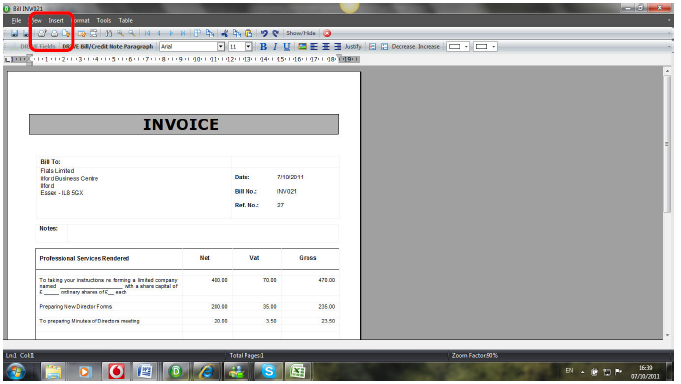The width and height of the screenshot is (681, 384).
Task: Click the INVOICE heading in the document
Action: (x=181, y=125)
